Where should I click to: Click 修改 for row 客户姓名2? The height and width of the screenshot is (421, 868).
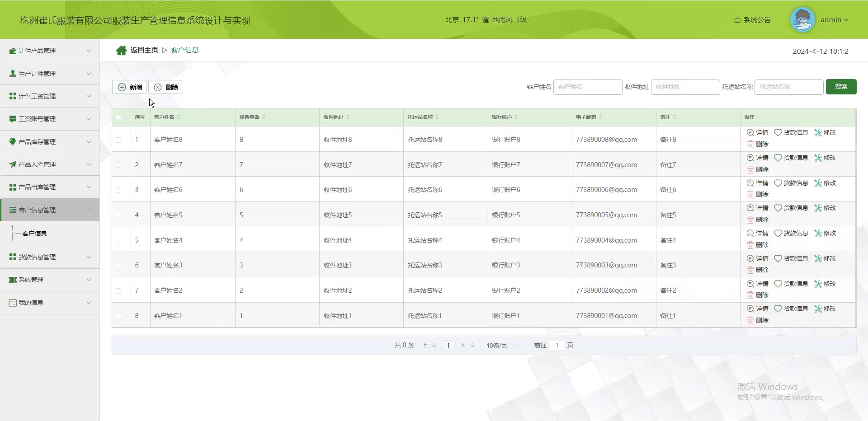click(825, 284)
